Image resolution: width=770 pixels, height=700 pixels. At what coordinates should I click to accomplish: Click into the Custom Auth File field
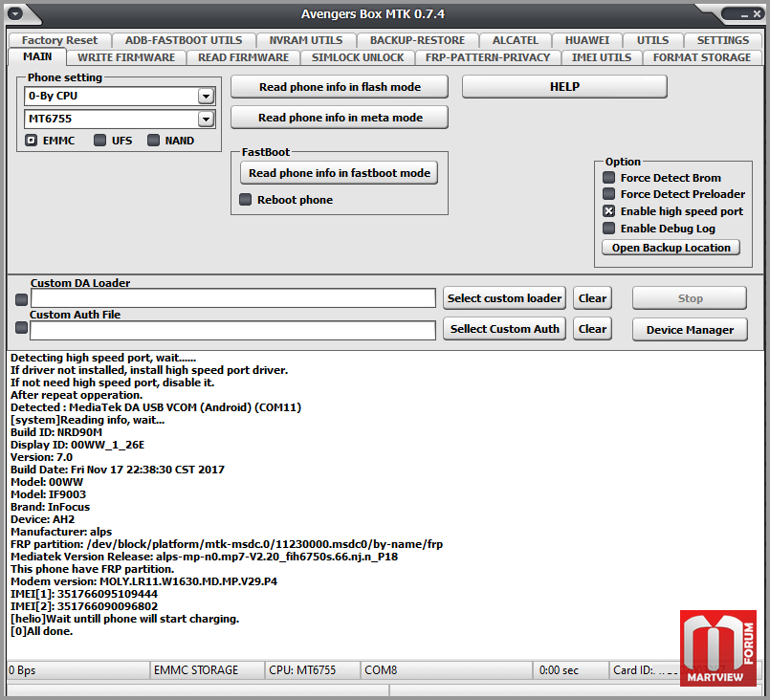(x=232, y=330)
